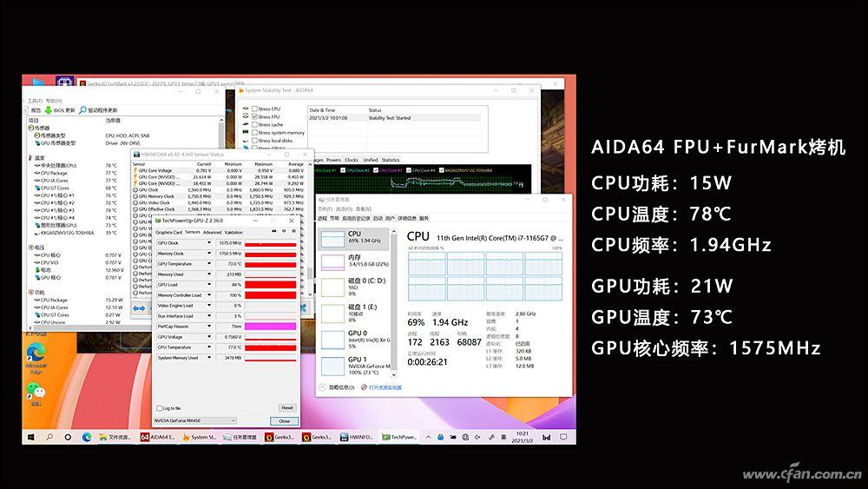Uncheck Stress FPU checkbox
Screen dimensions: 868x489
pyautogui.click(x=254, y=117)
